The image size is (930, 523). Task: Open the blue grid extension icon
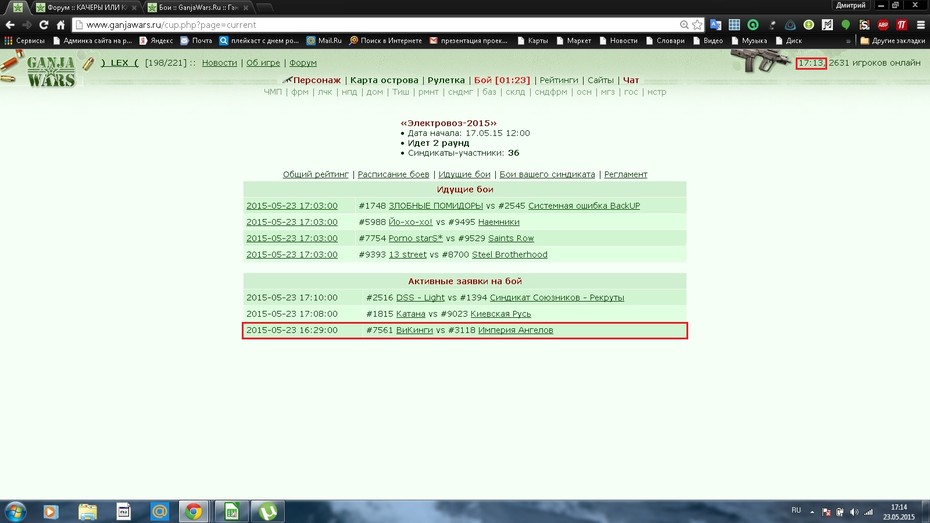pyautogui.click(x=734, y=25)
